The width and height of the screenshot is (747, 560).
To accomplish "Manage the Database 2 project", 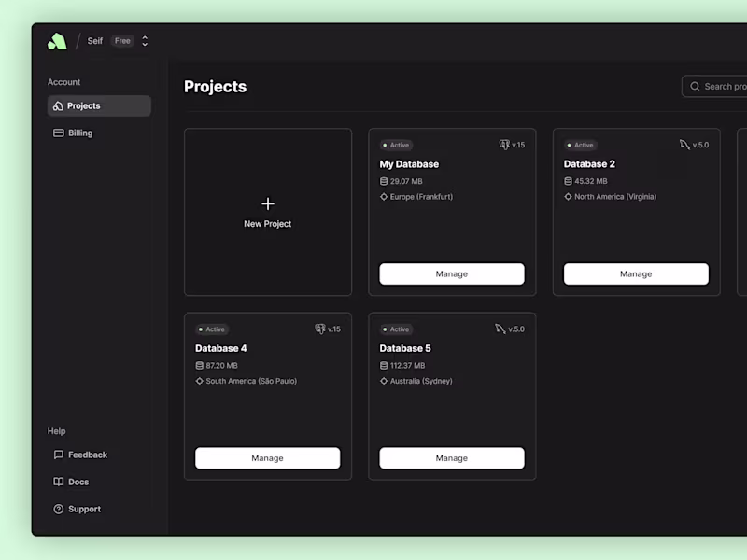I will coord(636,273).
